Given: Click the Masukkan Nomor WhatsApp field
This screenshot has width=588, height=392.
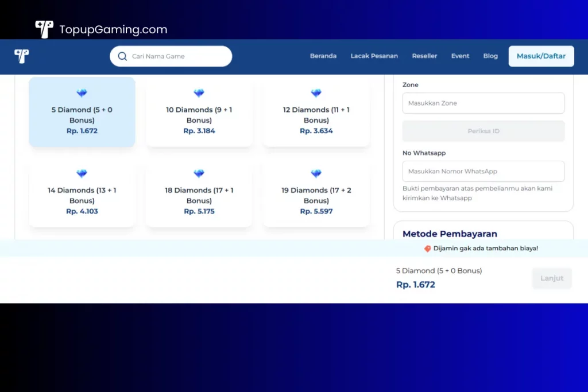Looking at the screenshot, I should tap(483, 172).
